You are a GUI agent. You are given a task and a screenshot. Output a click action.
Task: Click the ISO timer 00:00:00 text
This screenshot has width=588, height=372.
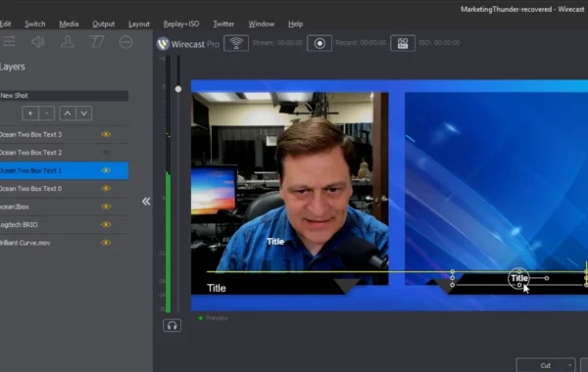click(x=439, y=43)
